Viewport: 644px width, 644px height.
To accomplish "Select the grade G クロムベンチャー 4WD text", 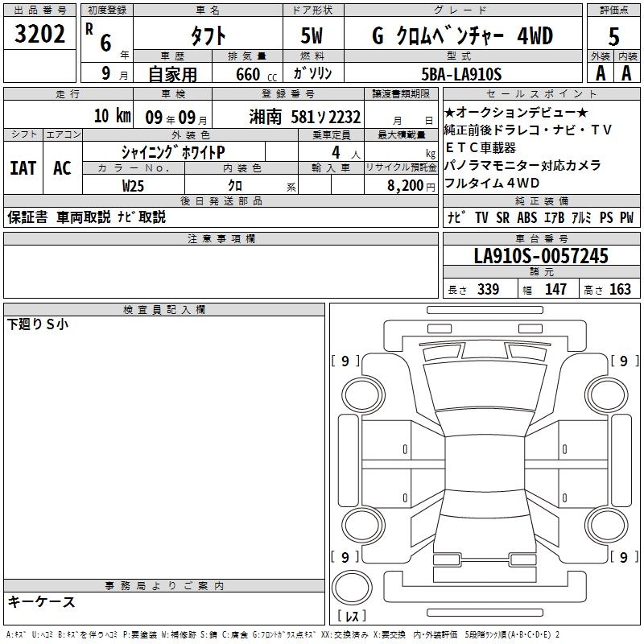I will point(462,35).
